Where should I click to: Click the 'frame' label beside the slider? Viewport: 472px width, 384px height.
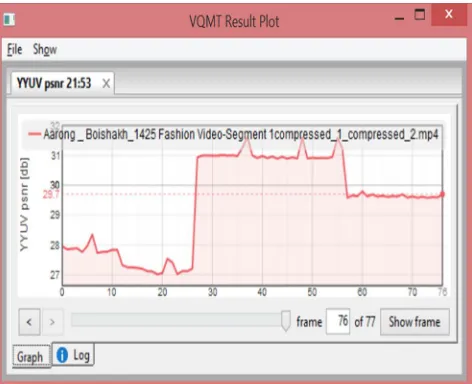(309, 322)
